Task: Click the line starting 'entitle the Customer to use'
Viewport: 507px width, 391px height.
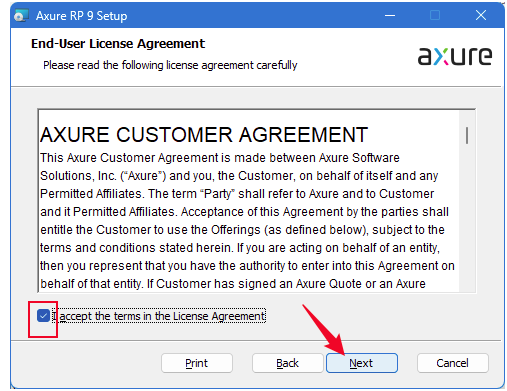Action: tap(242, 230)
